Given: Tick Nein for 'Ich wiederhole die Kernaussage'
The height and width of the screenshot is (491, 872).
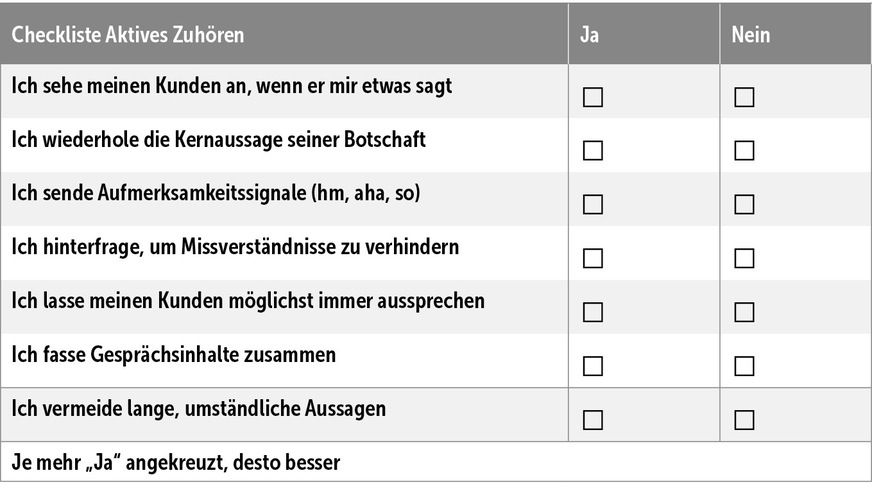Looking at the screenshot, I should tap(744, 151).
